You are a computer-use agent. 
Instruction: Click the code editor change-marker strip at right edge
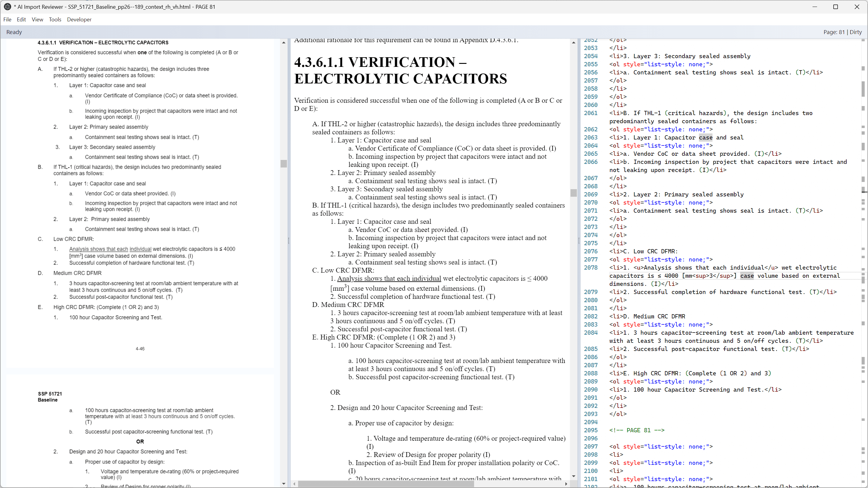pyautogui.click(x=863, y=263)
